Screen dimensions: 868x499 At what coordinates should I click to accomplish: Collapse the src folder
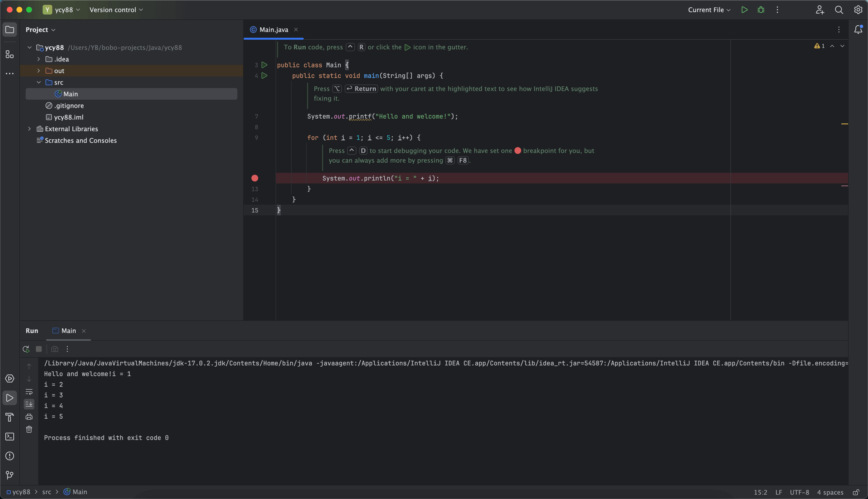click(x=39, y=82)
